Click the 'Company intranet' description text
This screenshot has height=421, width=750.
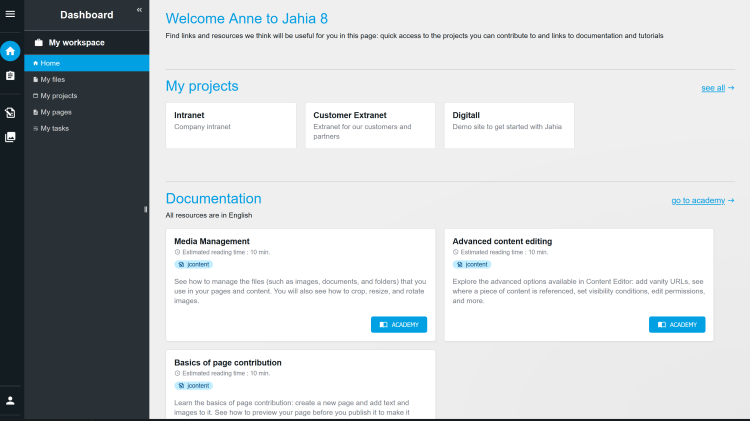tap(202, 127)
